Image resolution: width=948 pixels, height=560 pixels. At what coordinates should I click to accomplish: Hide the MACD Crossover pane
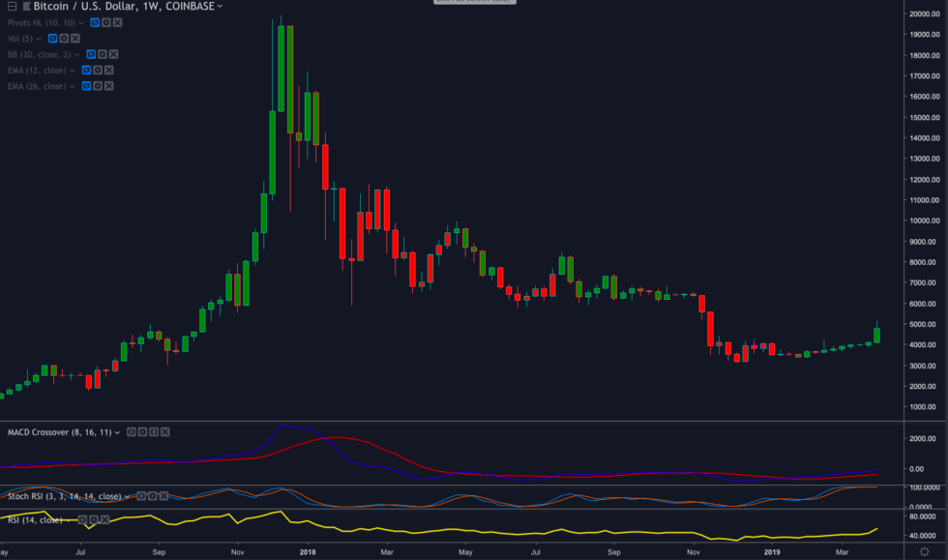[131, 432]
